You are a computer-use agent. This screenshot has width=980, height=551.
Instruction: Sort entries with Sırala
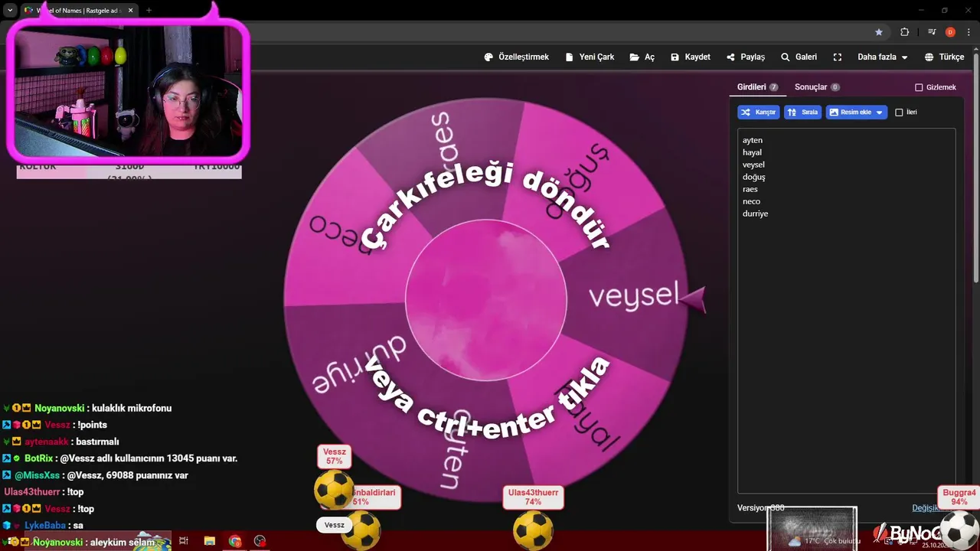(x=802, y=112)
